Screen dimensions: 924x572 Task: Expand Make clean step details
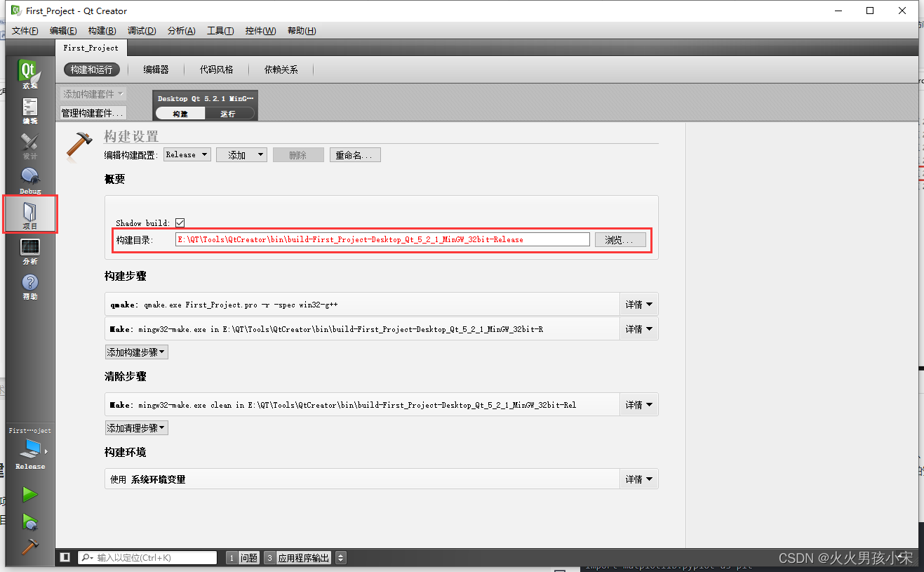638,404
